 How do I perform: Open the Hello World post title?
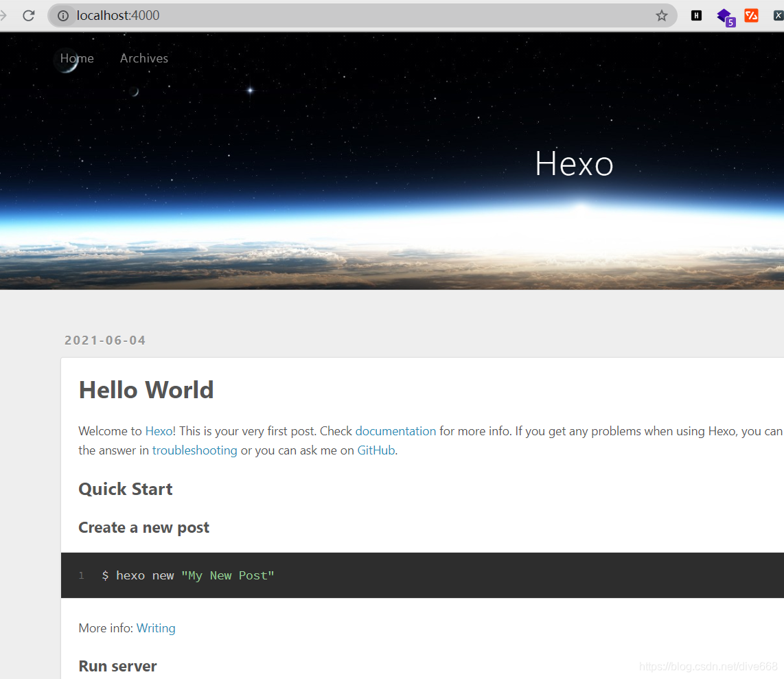point(146,390)
